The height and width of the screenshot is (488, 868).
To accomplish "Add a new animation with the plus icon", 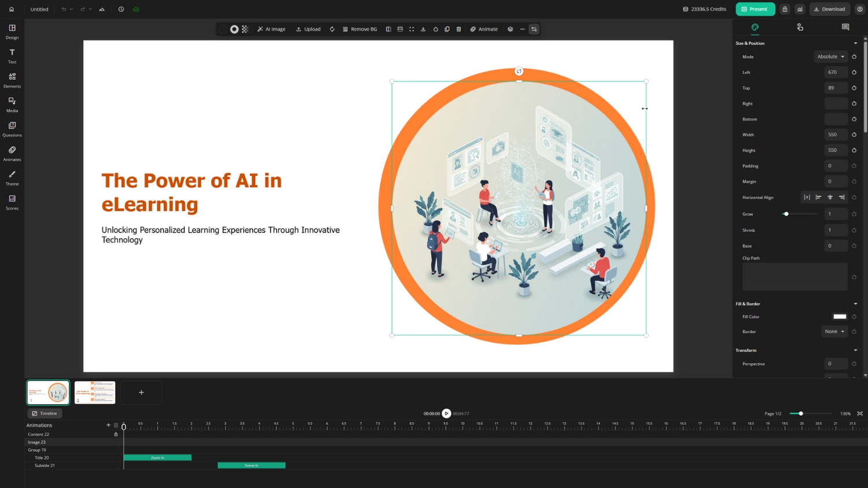I will pos(108,425).
